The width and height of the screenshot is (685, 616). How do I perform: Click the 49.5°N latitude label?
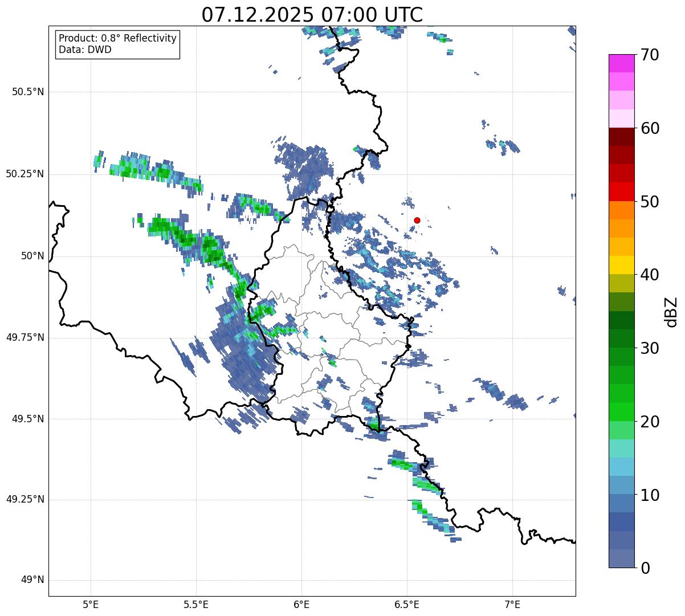click(28, 419)
